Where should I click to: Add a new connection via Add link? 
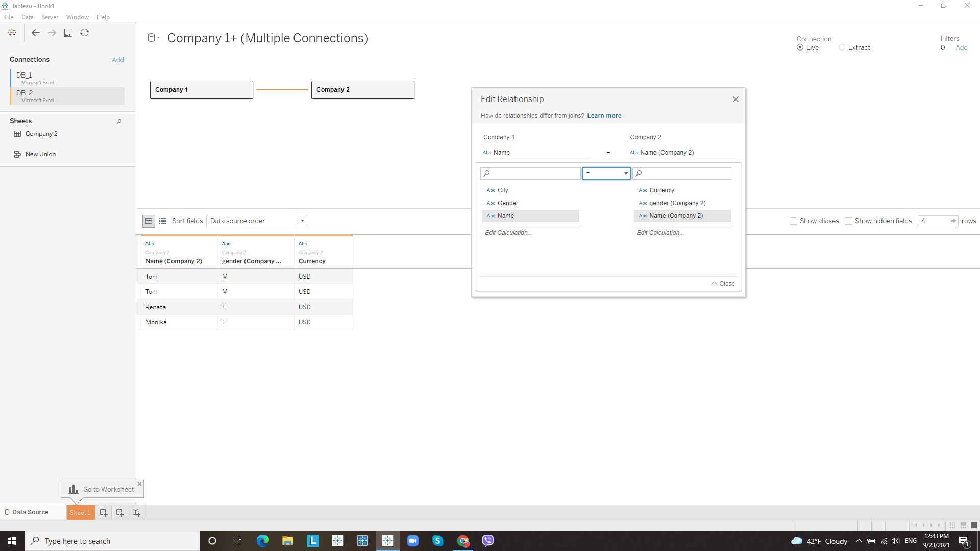(118, 60)
